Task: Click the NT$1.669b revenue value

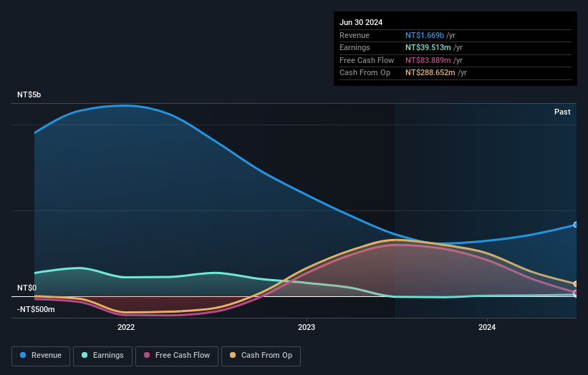Action: 425,35
